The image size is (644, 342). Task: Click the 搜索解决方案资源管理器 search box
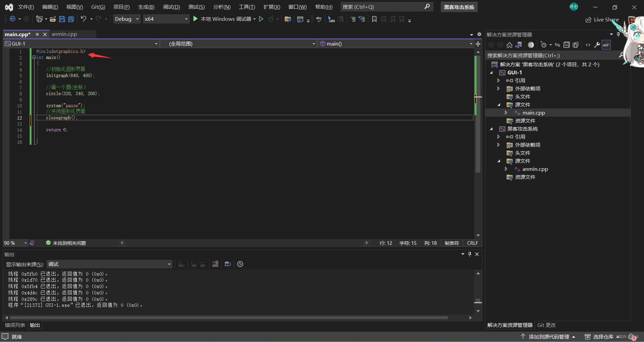coord(550,55)
